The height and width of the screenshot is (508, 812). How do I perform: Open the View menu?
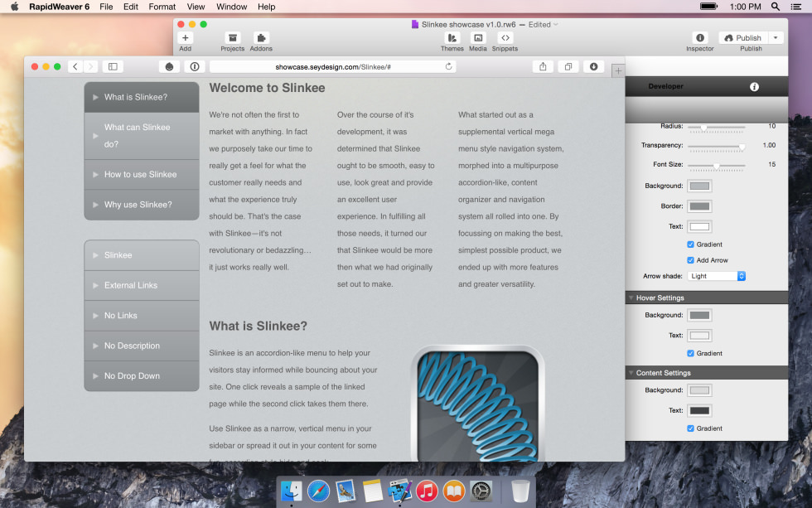pos(196,7)
